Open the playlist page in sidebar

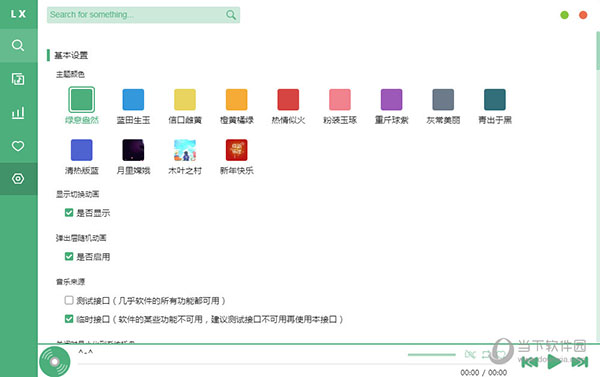(18, 79)
